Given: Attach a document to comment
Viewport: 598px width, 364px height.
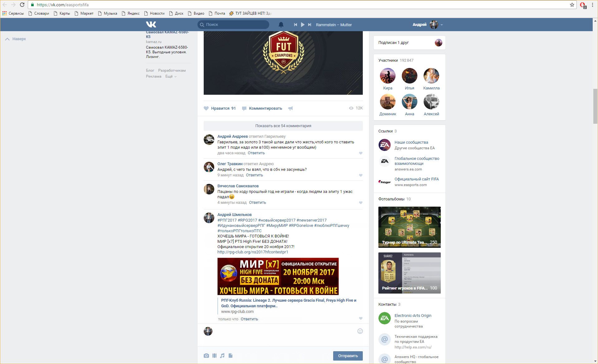Looking at the screenshot, I should pyautogui.click(x=231, y=356).
